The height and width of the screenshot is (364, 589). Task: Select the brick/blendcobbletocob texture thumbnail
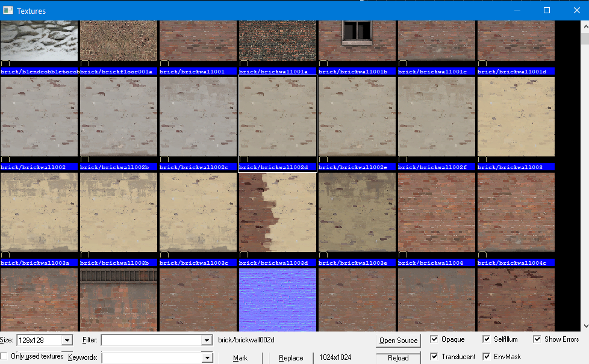click(x=39, y=40)
